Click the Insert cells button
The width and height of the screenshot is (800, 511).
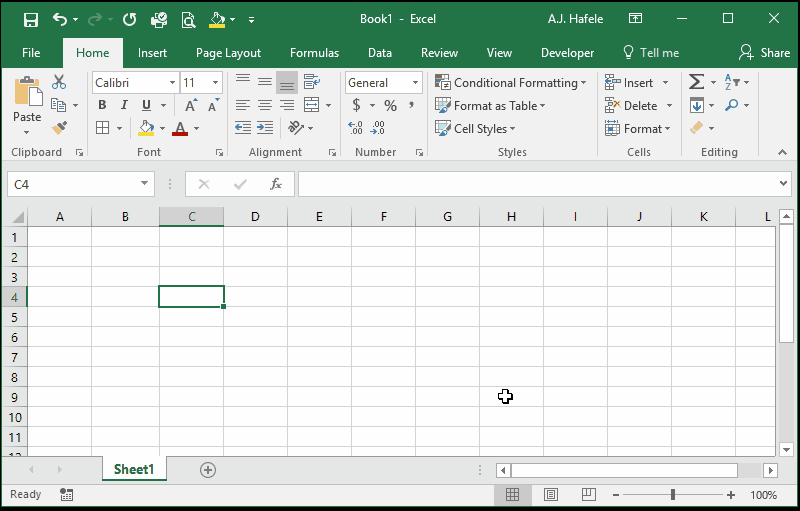click(x=629, y=83)
